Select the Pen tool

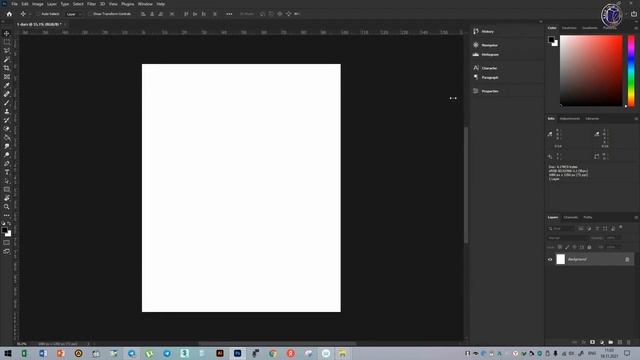[x=7, y=163]
